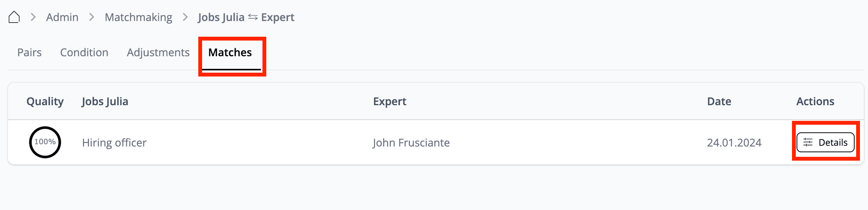The image size is (868, 210).
Task: Click the 100% quality circle indicator
Action: [45, 142]
